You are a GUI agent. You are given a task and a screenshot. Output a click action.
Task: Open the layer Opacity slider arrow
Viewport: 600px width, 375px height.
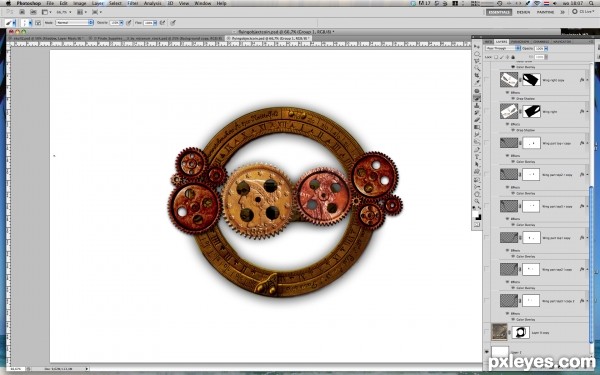pos(546,49)
